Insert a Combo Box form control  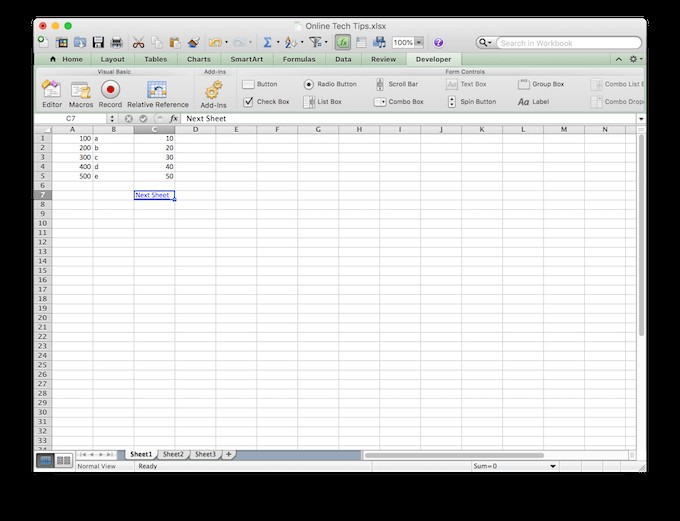tap(399, 102)
